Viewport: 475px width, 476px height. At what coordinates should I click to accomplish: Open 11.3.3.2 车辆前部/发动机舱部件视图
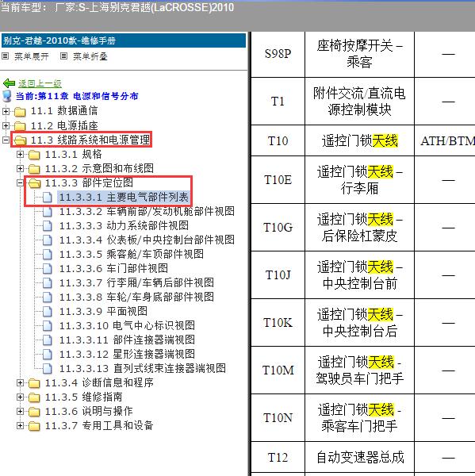coord(147,211)
